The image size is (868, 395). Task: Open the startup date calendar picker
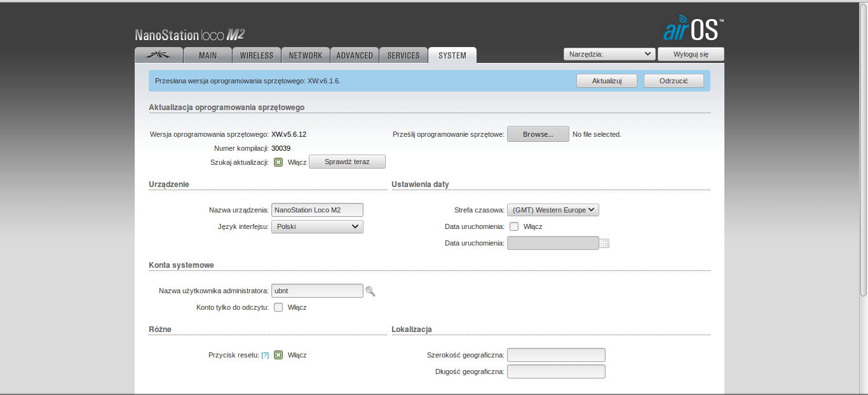coord(604,243)
